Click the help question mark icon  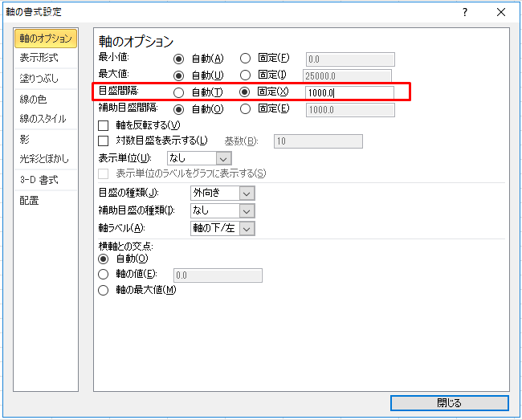click(x=465, y=12)
